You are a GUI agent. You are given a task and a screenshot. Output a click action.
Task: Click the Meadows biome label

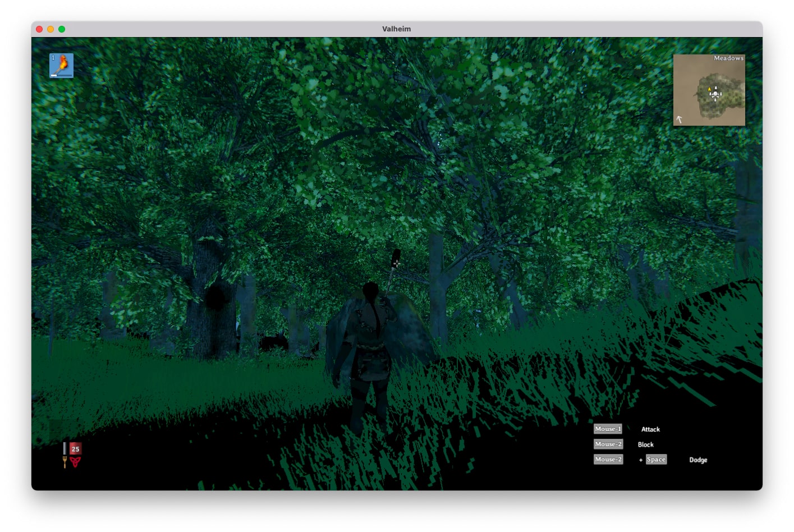click(x=728, y=58)
